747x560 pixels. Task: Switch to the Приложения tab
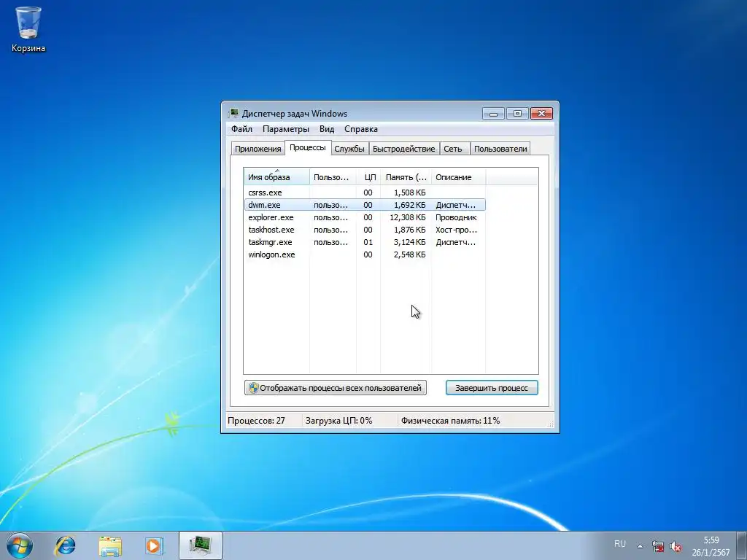click(258, 149)
